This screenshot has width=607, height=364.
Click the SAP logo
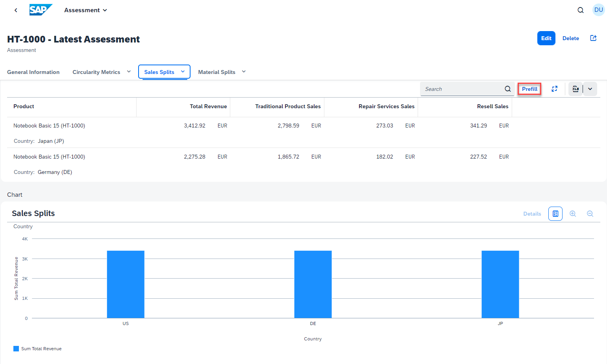pyautogui.click(x=41, y=10)
